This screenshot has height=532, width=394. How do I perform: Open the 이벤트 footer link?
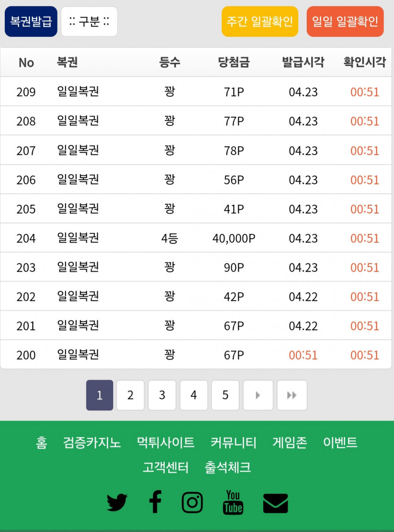[x=340, y=443]
